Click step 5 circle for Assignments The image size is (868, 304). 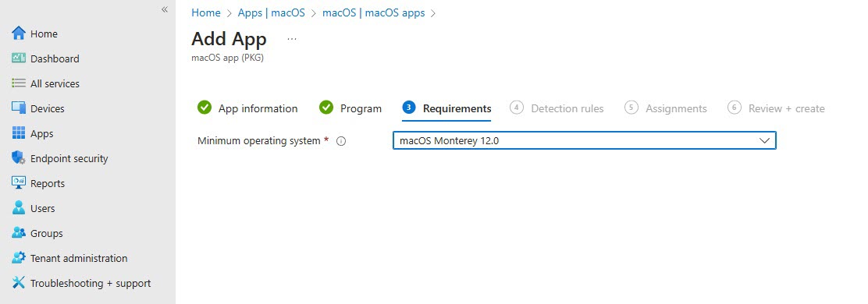(x=631, y=108)
